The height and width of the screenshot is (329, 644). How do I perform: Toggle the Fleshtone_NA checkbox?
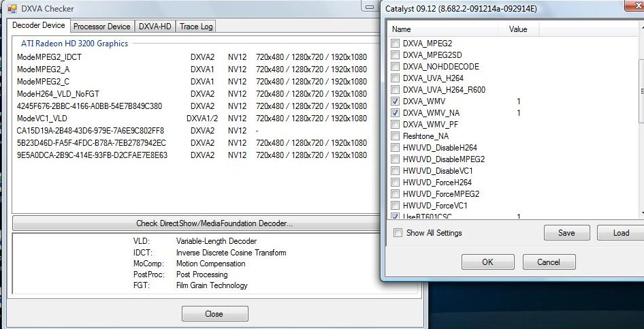tap(395, 136)
